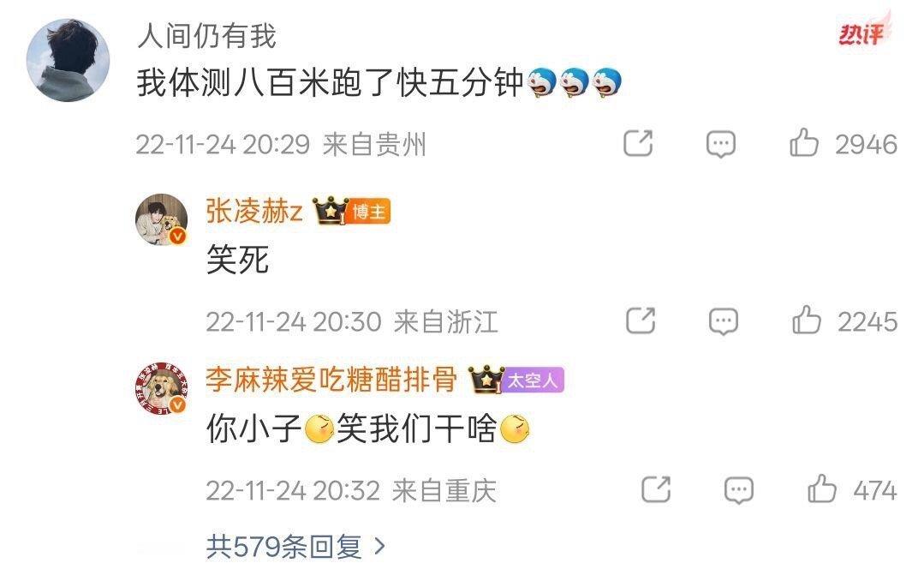Tap the red 热评 hot comment badge
Image resolution: width=924 pixels, height=587 pixels.
click(863, 33)
